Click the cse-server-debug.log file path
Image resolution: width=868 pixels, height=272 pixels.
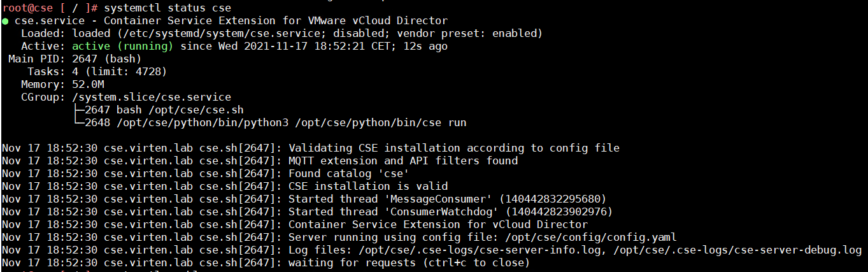737,250
